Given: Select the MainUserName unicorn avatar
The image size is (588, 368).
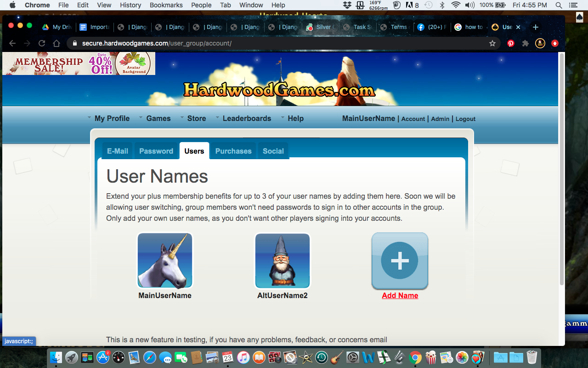Looking at the screenshot, I should click(165, 261).
